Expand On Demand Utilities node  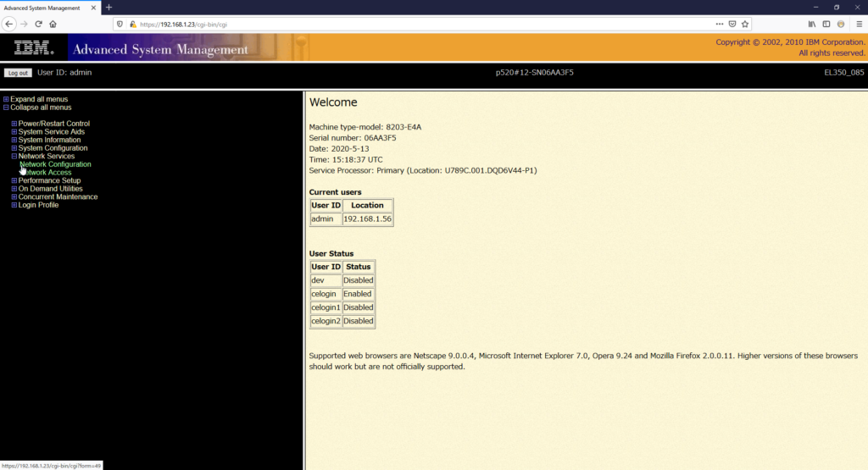pos(14,189)
